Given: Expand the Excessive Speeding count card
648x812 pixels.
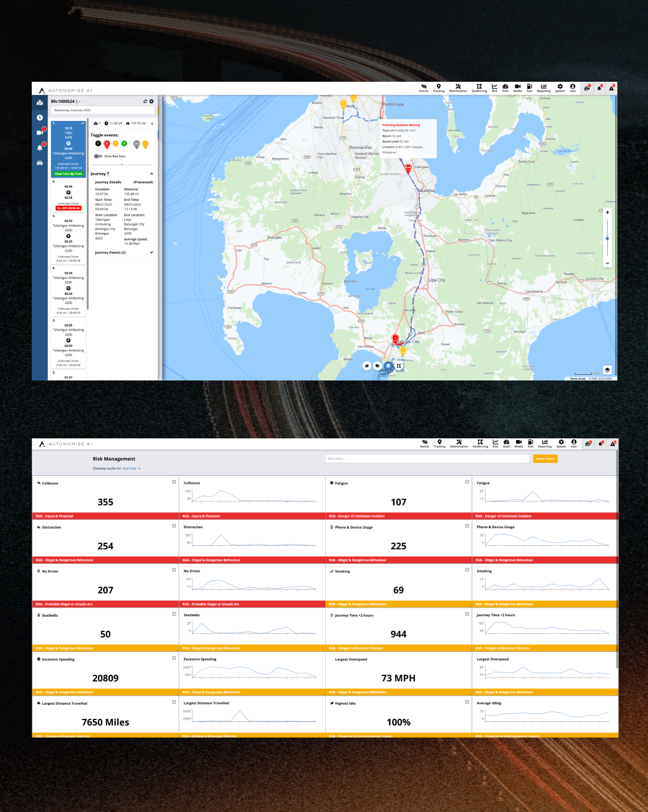Looking at the screenshot, I should (174, 658).
